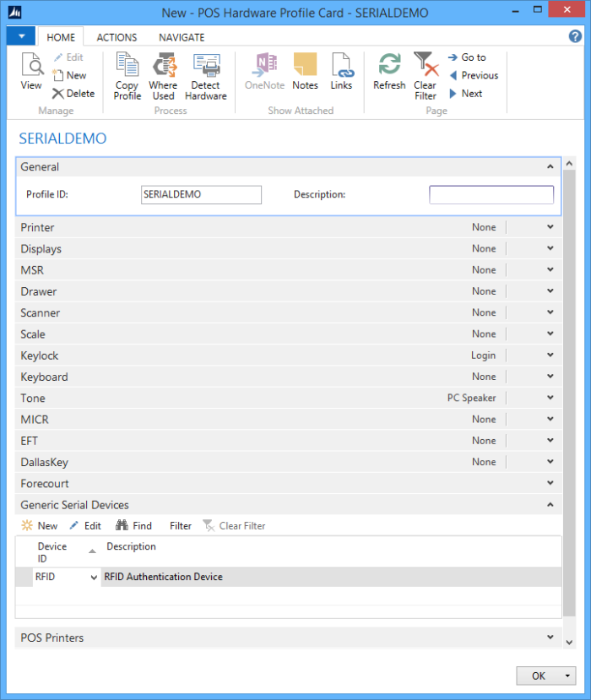The width and height of the screenshot is (591, 700).
Task: Click Find in Generic Serial Devices
Action: 133,526
